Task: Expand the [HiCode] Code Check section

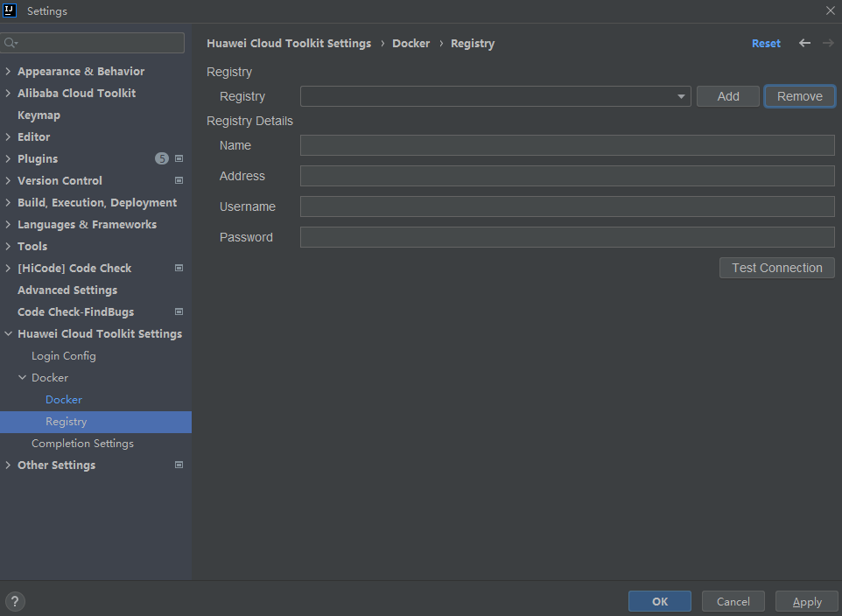Action: pos(8,268)
